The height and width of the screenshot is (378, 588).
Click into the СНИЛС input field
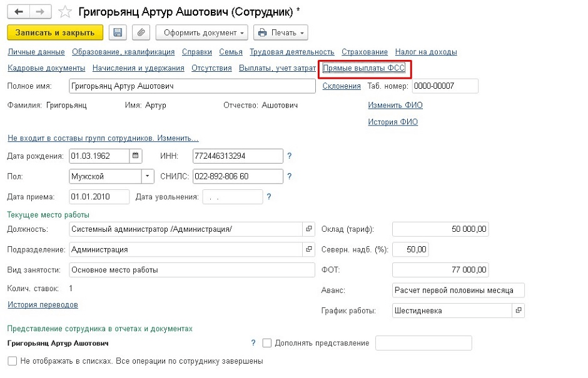tap(238, 176)
